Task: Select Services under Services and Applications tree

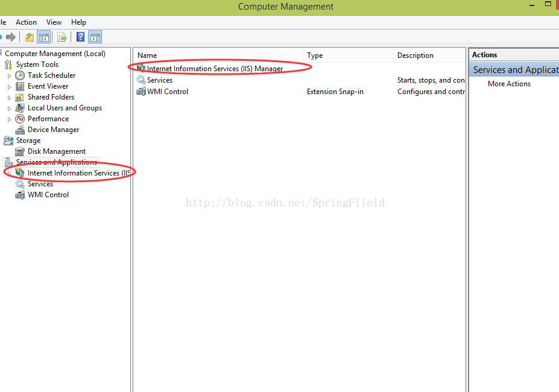Action: (40, 184)
